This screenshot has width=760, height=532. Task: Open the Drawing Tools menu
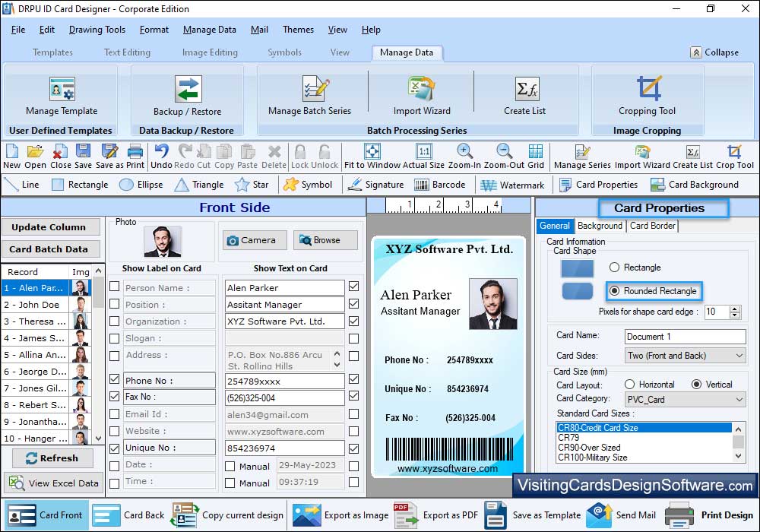[x=97, y=30]
